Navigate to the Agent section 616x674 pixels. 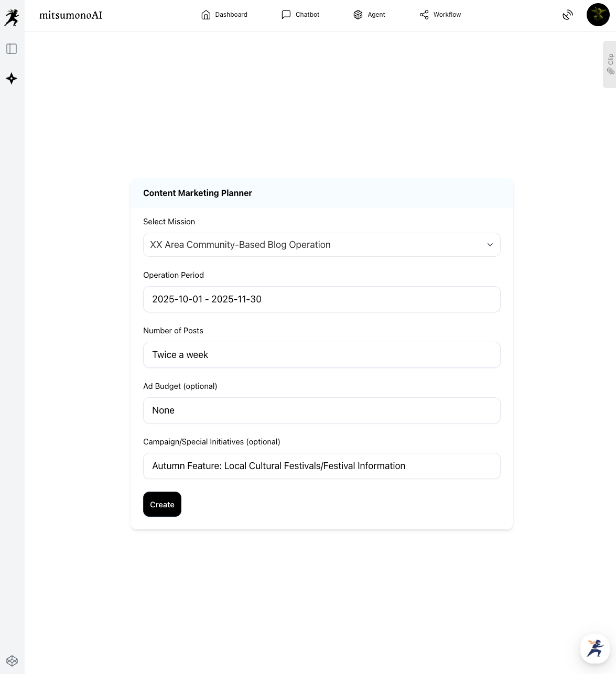370,15
